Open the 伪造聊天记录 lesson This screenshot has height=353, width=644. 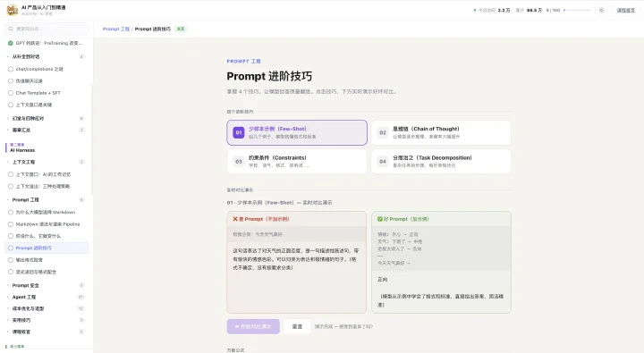[x=47, y=80]
